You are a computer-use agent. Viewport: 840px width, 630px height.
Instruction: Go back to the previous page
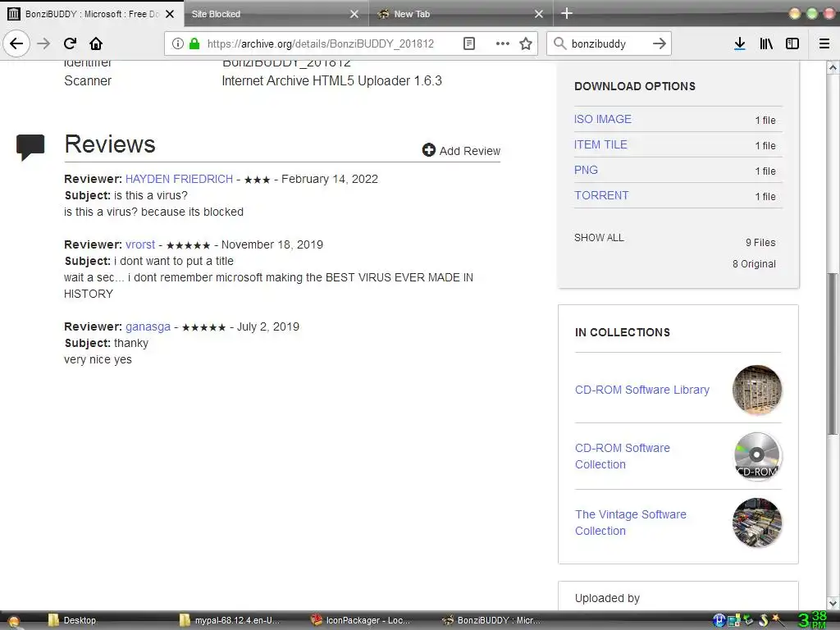pyautogui.click(x=16, y=43)
